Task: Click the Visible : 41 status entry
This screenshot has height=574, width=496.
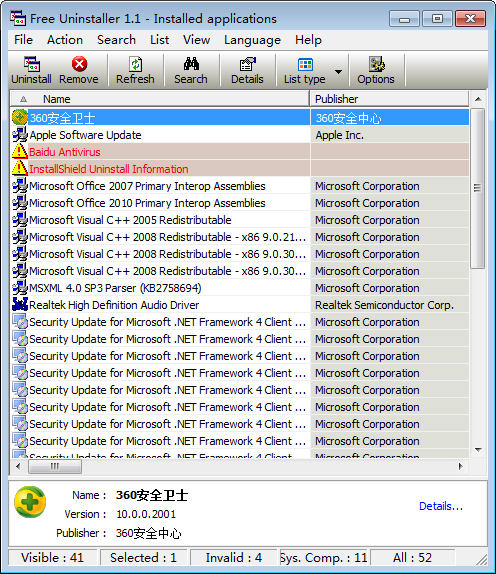Action: pos(52,557)
